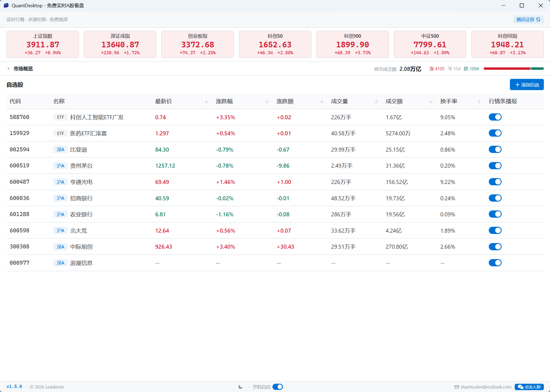The height and width of the screenshot is (392, 550).
Task: Click 沪A badge for 贵州茅台
Action: click(60, 166)
